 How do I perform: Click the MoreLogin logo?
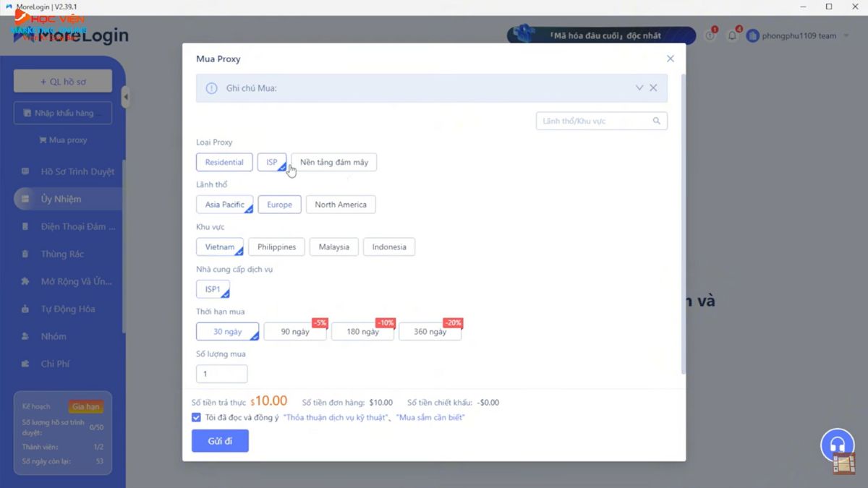tap(71, 35)
